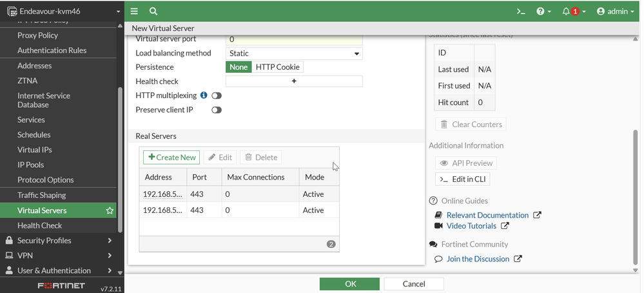Image resolution: width=644 pixels, height=293 pixels.
Task: Go to Traffic Shaping in sidebar
Action: (x=42, y=195)
